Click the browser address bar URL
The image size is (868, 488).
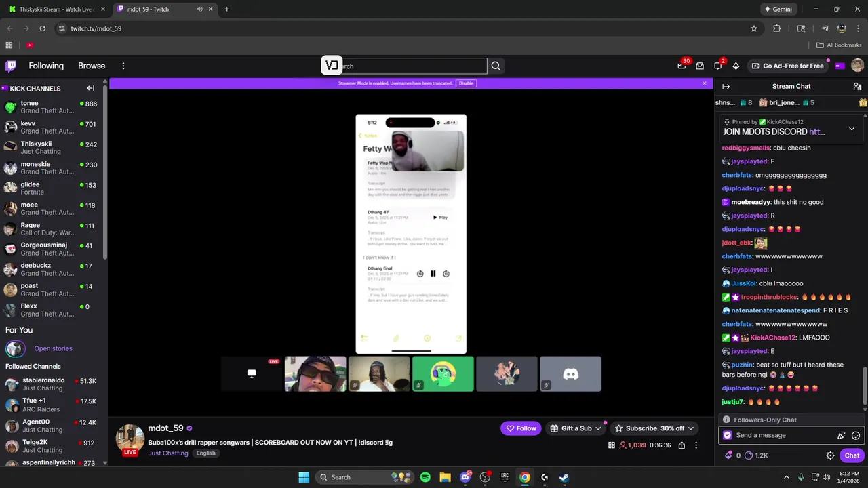click(x=96, y=28)
